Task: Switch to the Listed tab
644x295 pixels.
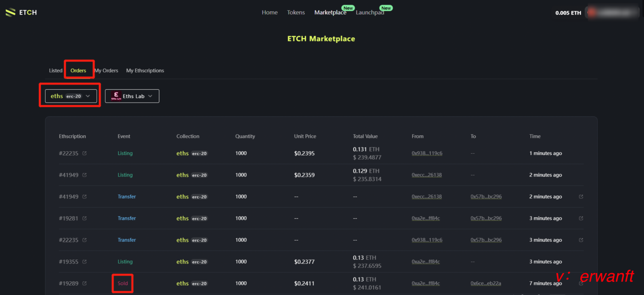Action: point(55,70)
